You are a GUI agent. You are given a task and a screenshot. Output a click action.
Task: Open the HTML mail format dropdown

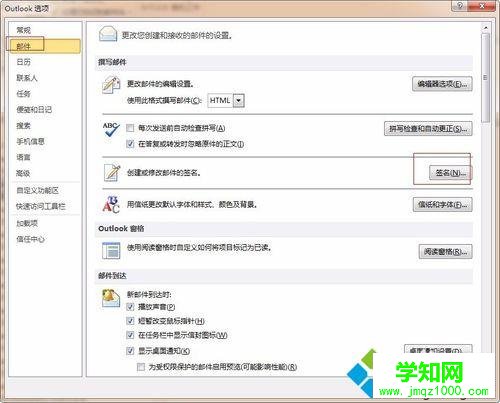click(x=239, y=100)
